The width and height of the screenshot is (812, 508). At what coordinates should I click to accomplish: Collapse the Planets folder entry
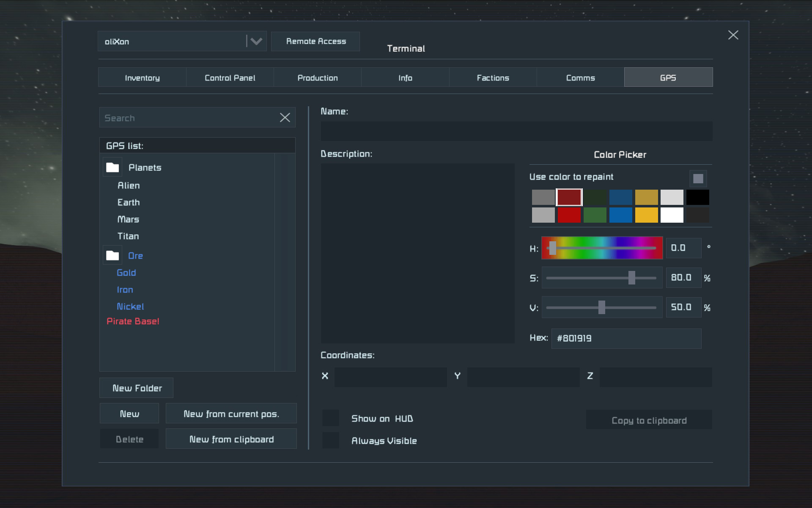point(145,168)
